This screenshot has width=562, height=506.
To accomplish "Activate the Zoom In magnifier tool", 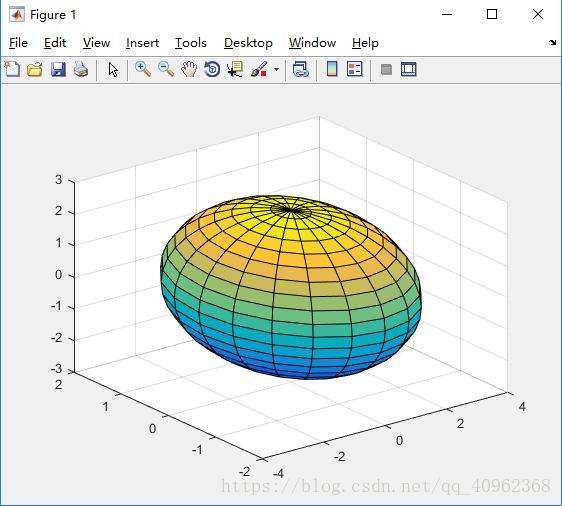I will point(143,69).
